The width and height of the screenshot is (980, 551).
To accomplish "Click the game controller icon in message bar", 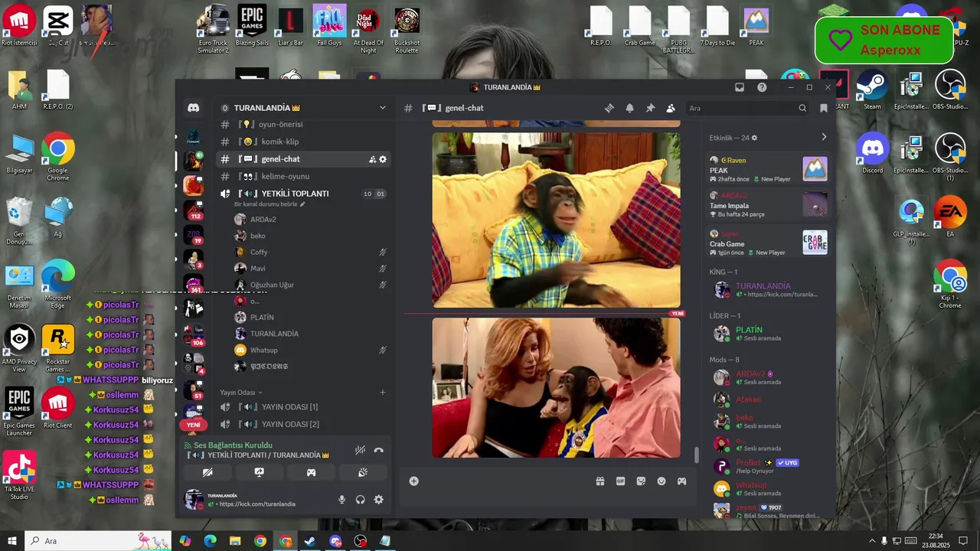I will point(681,481).
